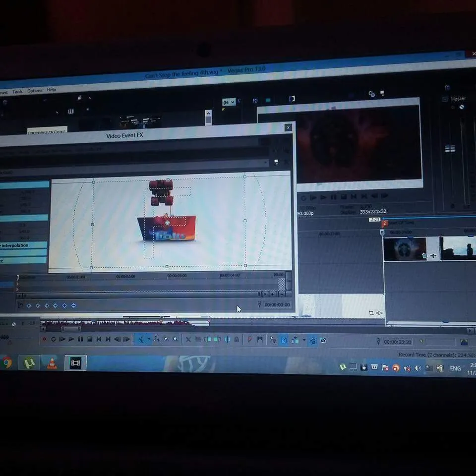Select the interpolation row in Event FX

[24, 245]
